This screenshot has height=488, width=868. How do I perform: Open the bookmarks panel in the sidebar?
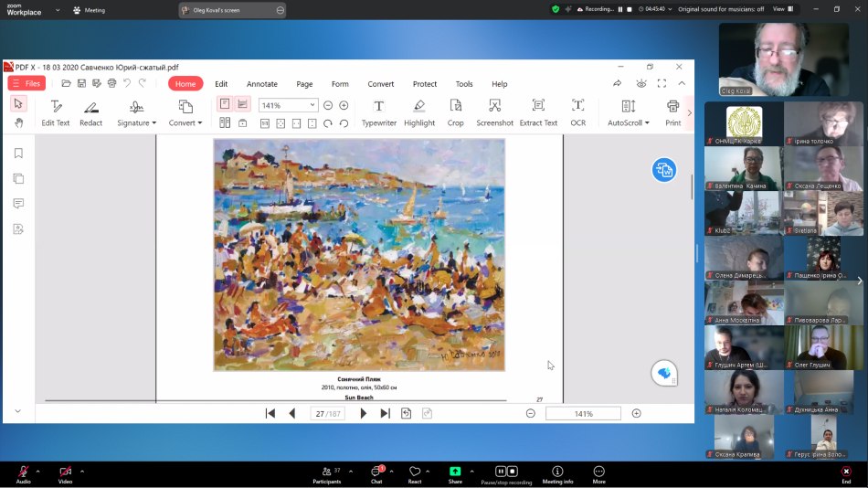click(18, 154)
